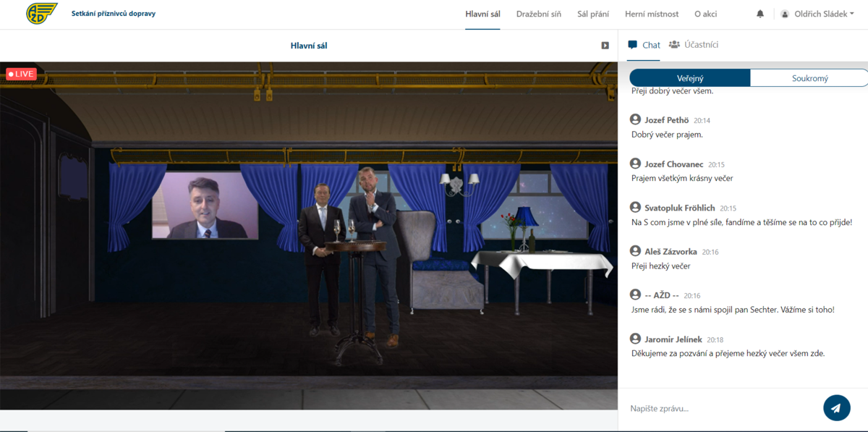Click the live video stream area
This screenshot has height=432, width=868.
click(309, 235)
